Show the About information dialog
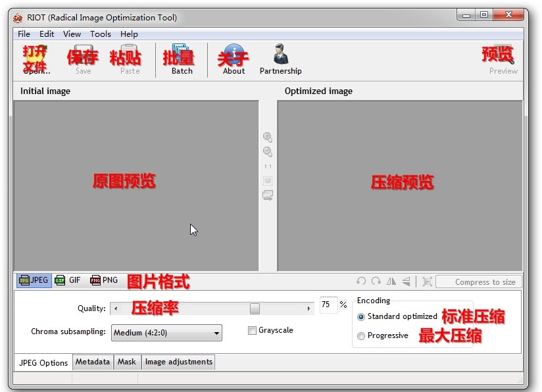This screenshot has width=542, height=392. click(x=234, y=59)
